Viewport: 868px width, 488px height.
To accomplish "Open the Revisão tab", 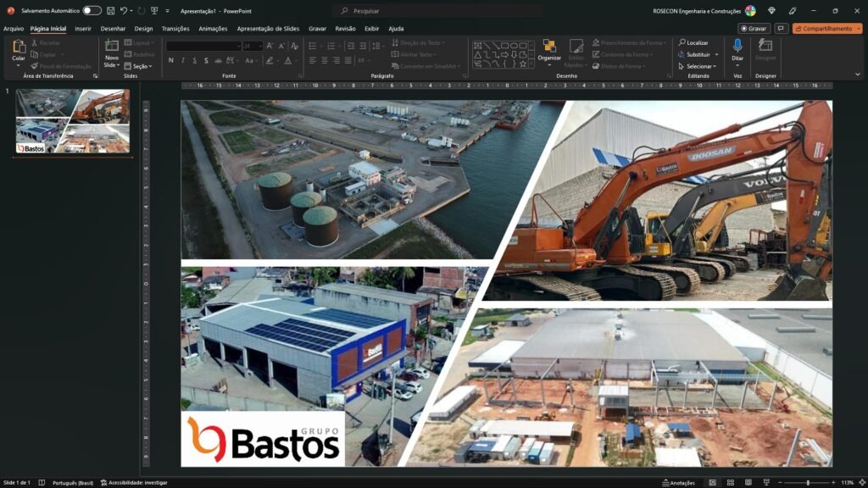I will 346,28.
